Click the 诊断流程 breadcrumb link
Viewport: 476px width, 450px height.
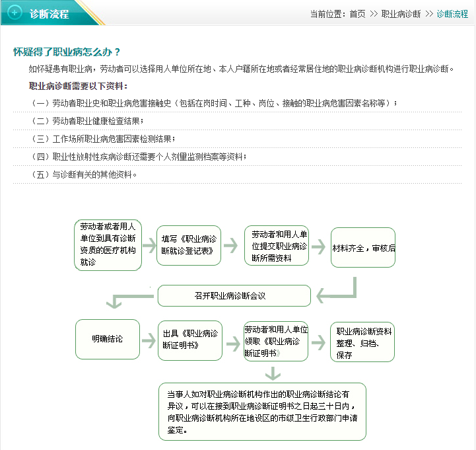[x=452, y=14]
